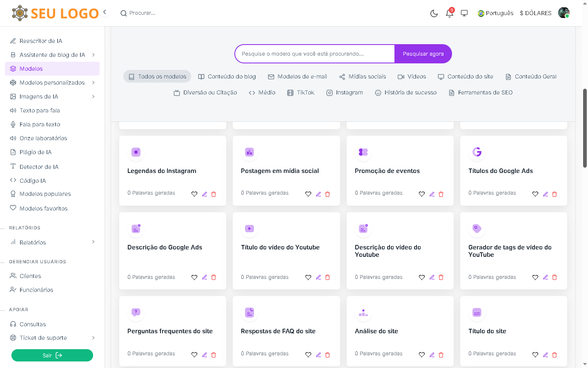The image size is (588, 368).
Task: Click the template search input field
Action: pos(314,54)
